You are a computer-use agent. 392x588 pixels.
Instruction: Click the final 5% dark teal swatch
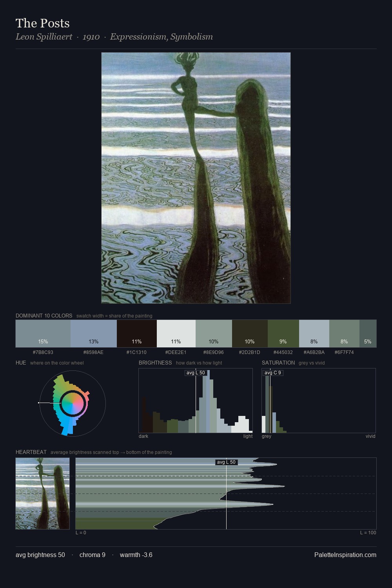[368, 334]
